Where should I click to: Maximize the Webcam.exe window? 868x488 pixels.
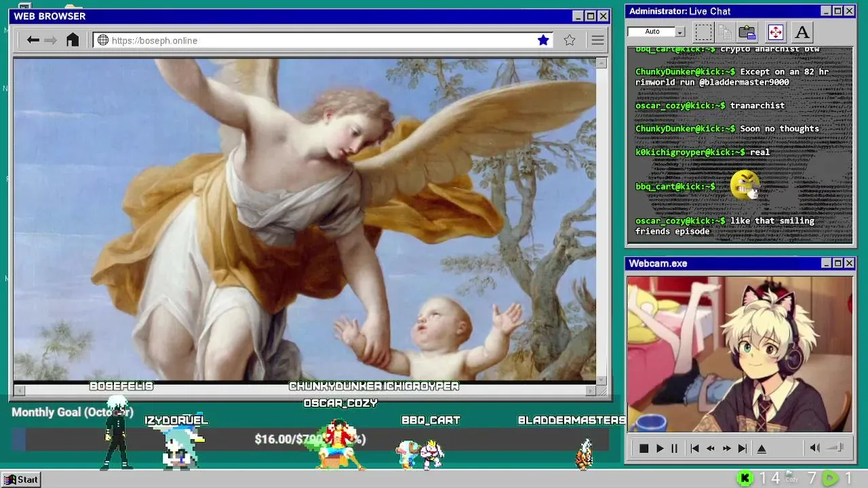(837, 263)
